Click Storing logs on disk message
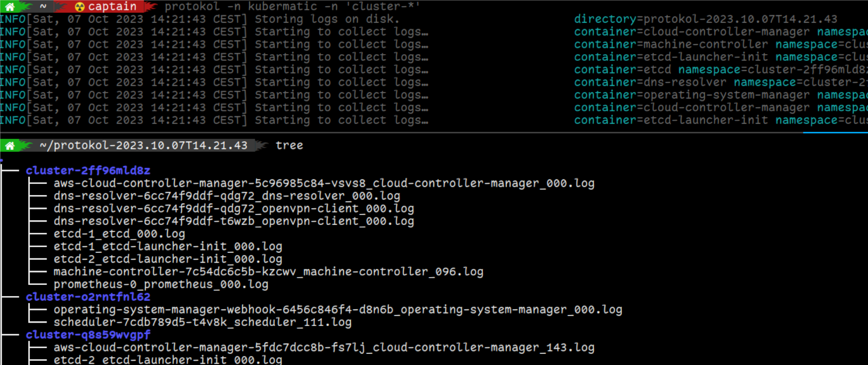 click(x=327, y=19)
